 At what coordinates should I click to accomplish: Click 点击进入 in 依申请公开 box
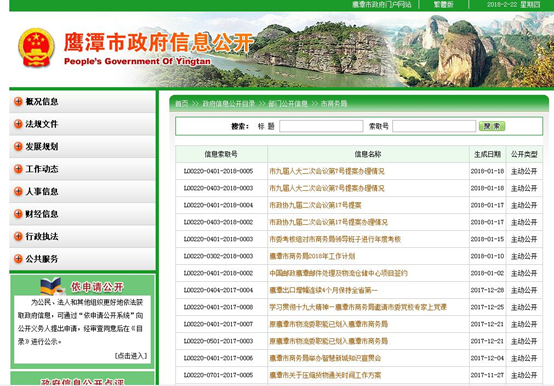coord(131,356)
